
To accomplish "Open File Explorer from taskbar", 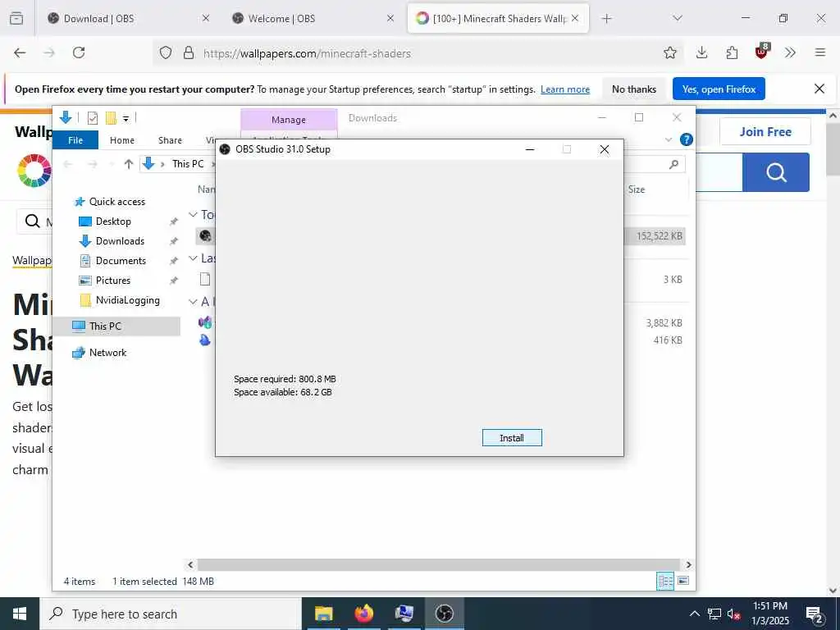I will click(x=323, y=614).
